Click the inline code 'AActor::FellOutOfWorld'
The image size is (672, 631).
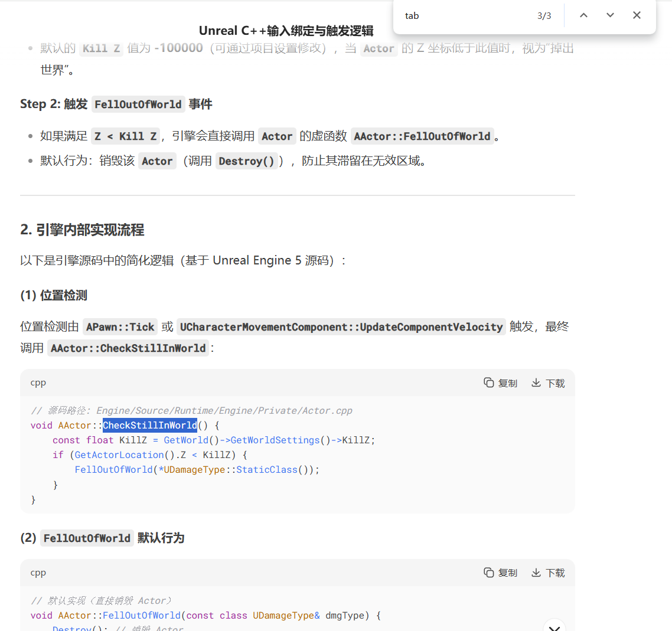click(x=422, y=136)
